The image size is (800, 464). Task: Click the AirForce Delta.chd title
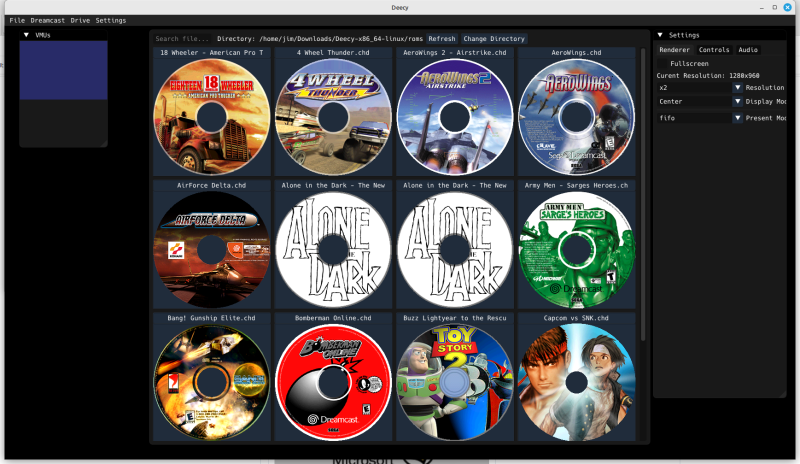[x=212, y=185]
